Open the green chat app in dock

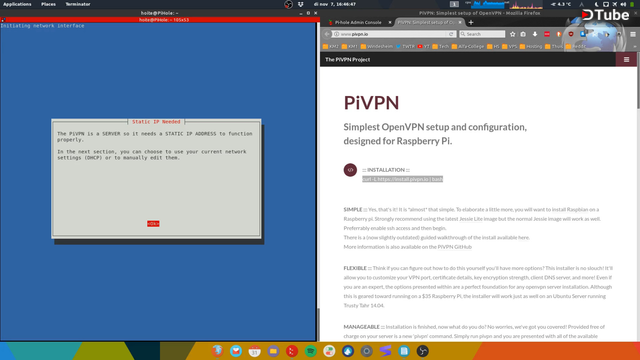pos(311,351)
